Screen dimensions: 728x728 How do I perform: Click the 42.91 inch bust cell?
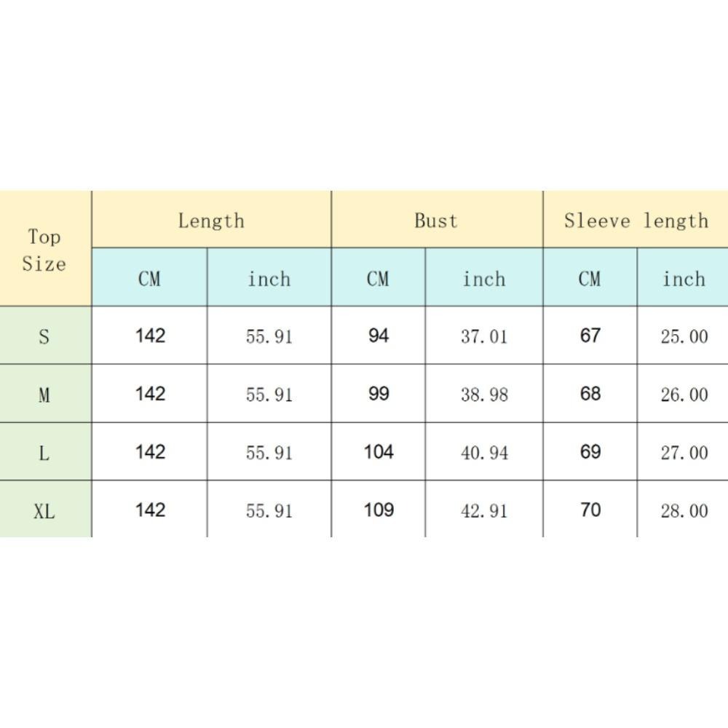click(484, 511)
